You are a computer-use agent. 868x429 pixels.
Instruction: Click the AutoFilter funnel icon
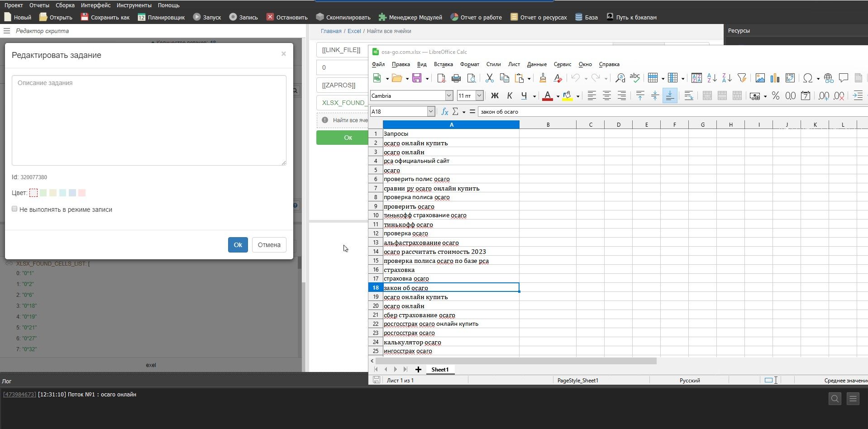pyautogui.click(x=742, y=78)
